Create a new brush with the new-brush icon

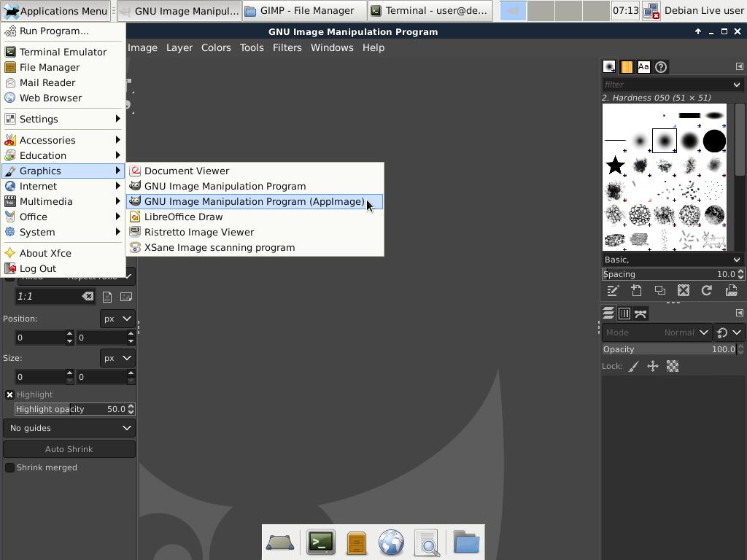coord(636,290)
